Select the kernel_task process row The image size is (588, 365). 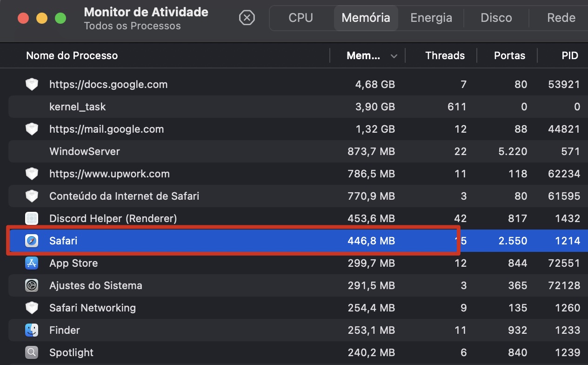coord(186,107)
